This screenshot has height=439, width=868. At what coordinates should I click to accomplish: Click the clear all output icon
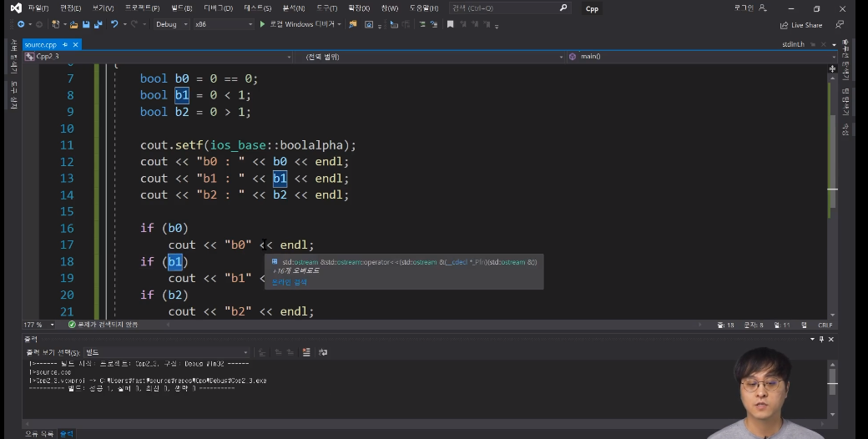(x=306, y=352)
